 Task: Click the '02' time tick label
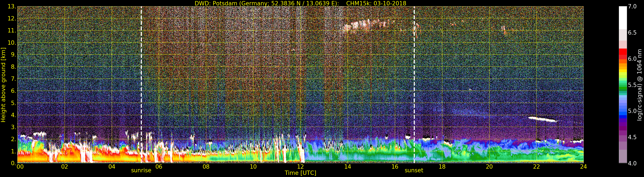click(65, 166)
